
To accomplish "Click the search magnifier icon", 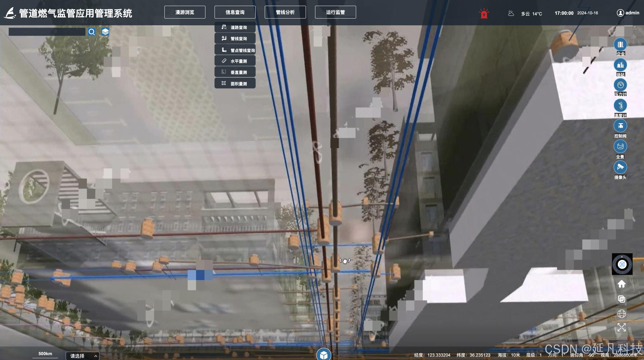I will click(x=92, y=32).
